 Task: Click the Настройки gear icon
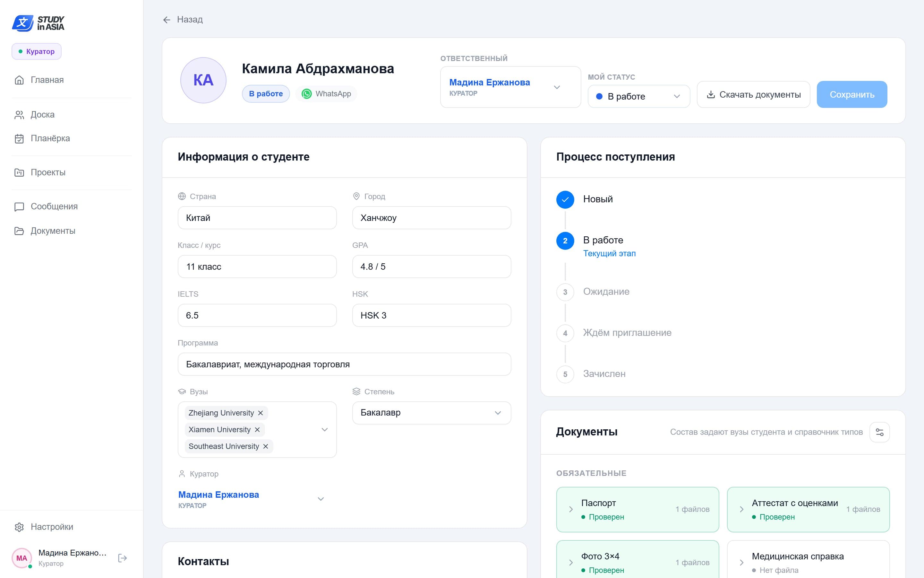click(19, 527)
